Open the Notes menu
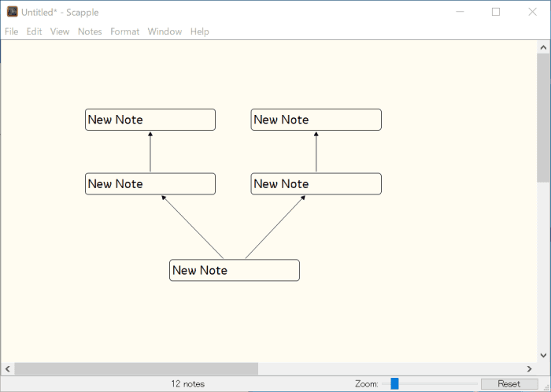Viewport: 551px width, 392px height. (90, 31)
